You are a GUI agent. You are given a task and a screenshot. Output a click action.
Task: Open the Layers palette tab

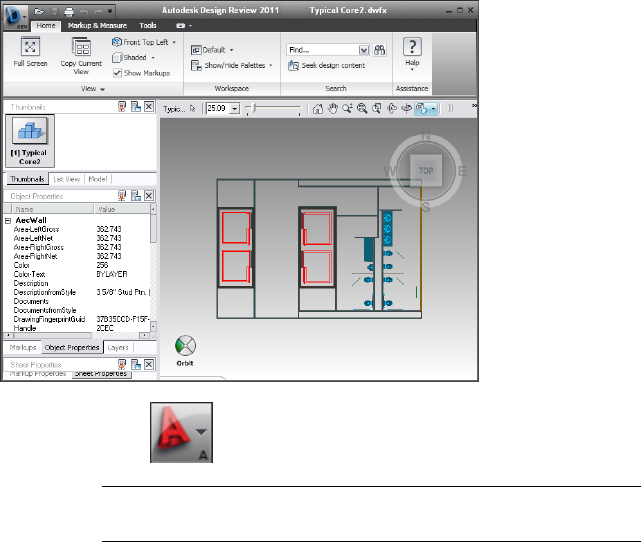(118, 347)
